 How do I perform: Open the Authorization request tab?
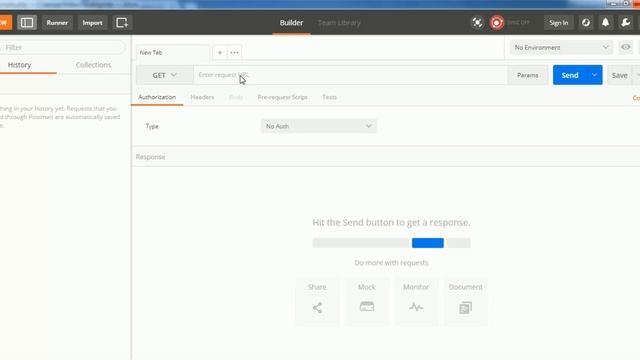pos(157,97)
